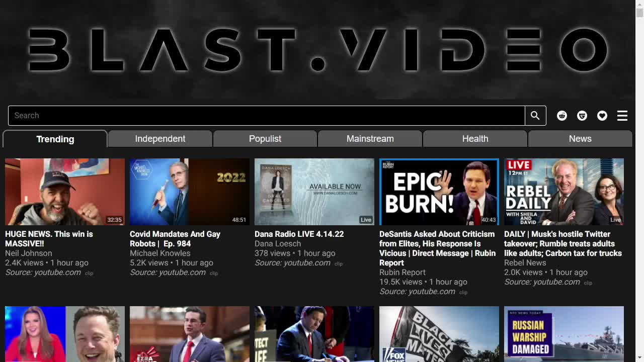Click '5.2K views • 1 hour ago' text

(x=172, y=263)
